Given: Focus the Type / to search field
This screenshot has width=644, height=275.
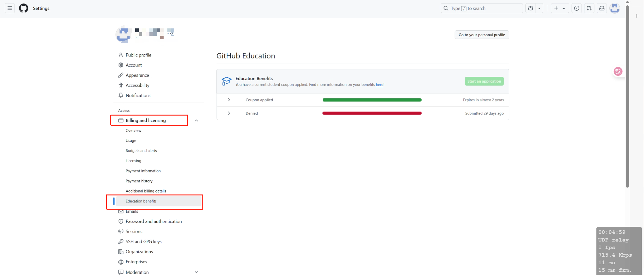Looking at the screenshot, I should tap(482, 8).
